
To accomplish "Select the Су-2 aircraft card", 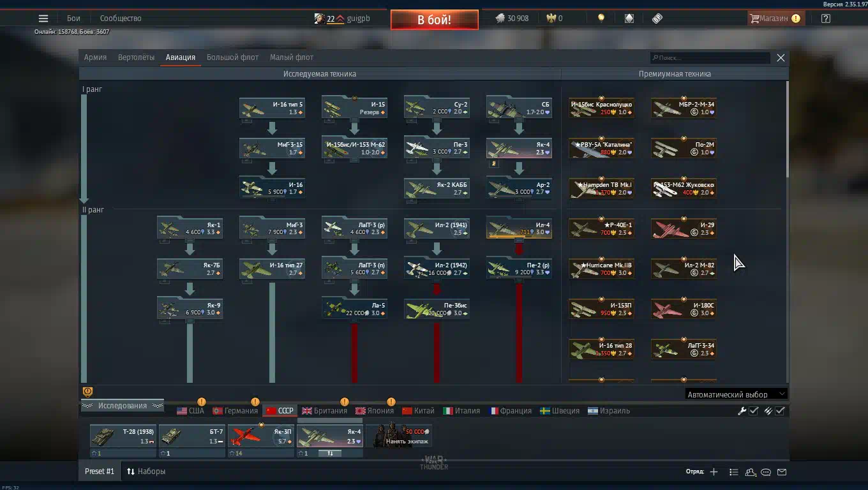I will [437, 108].
